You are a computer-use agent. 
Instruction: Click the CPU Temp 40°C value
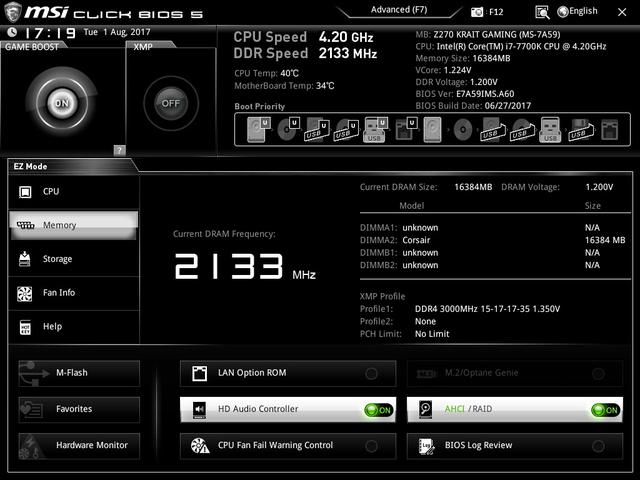[289, 73]
